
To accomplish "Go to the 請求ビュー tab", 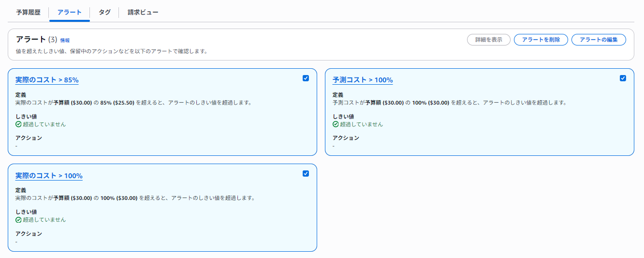I will pos(143,13).
